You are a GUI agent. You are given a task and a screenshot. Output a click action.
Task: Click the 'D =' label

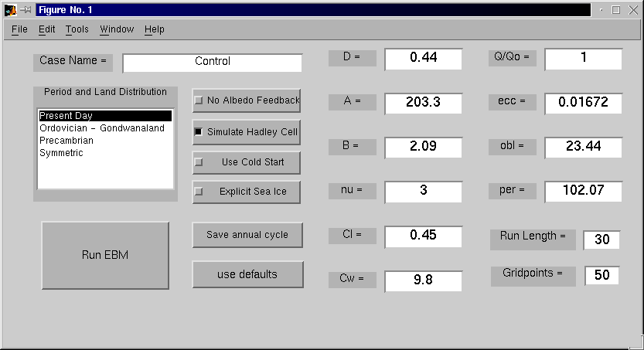(x=353, y=58)
